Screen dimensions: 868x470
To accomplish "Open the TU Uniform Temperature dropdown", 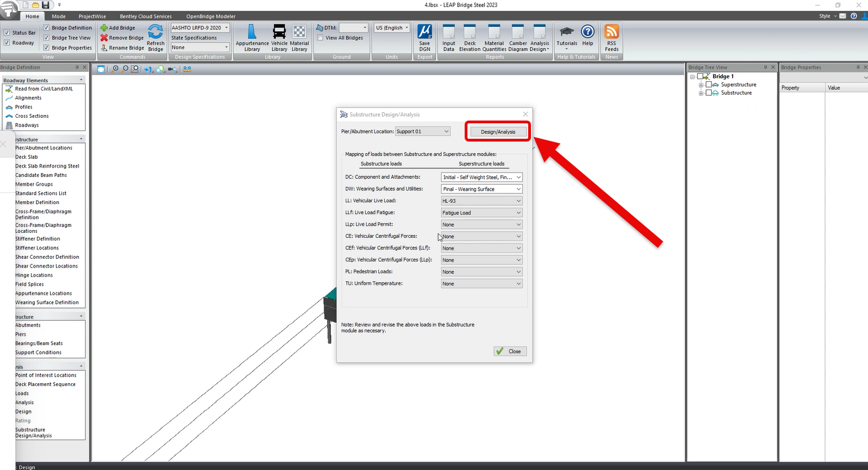I will coord(482,284).
